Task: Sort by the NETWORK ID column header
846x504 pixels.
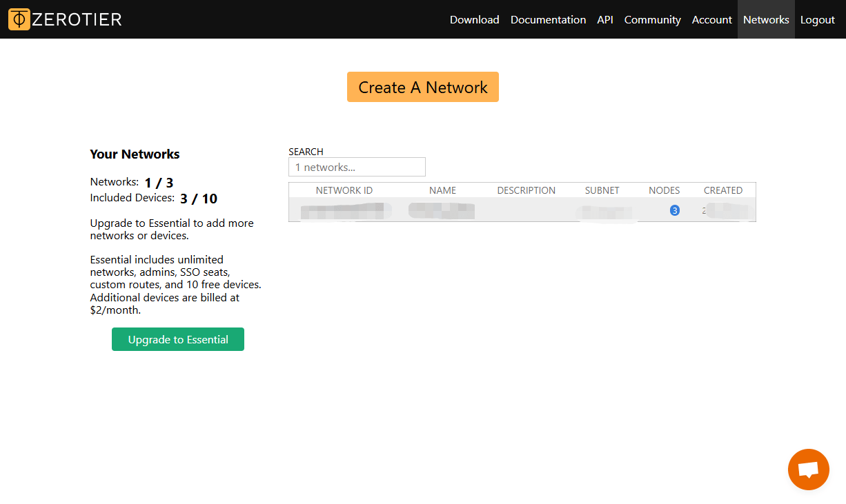Action: [344, 190]
